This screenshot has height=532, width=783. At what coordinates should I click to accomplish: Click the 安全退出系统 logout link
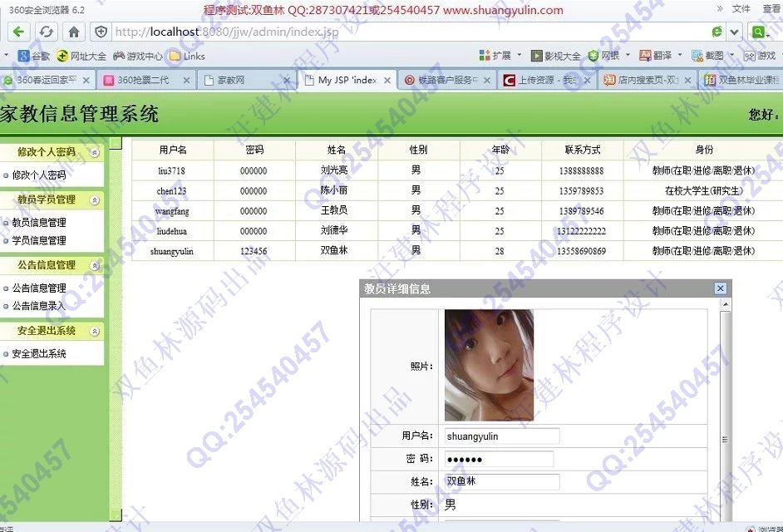pos(38,353)
